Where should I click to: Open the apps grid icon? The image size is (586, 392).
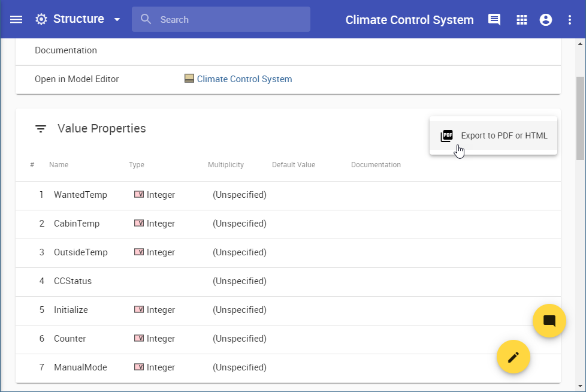click(522, 20)
